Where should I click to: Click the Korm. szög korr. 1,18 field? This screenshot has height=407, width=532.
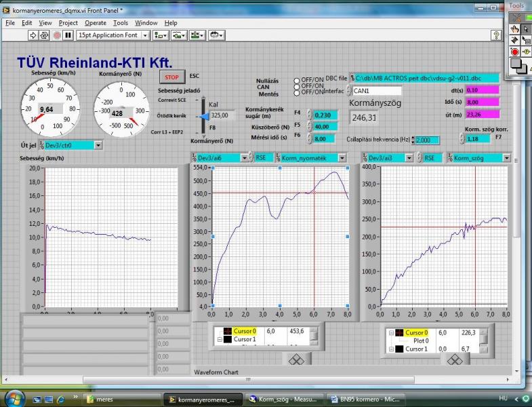(x=478, y=138)
